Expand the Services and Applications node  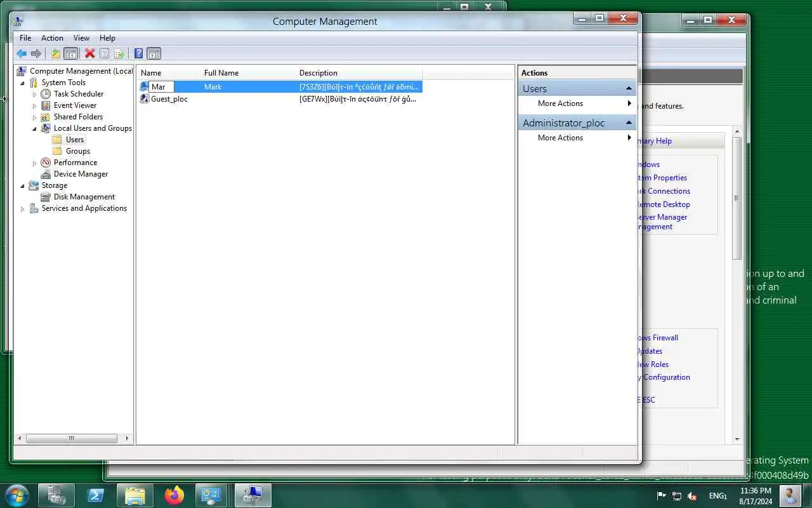point(23,208)
